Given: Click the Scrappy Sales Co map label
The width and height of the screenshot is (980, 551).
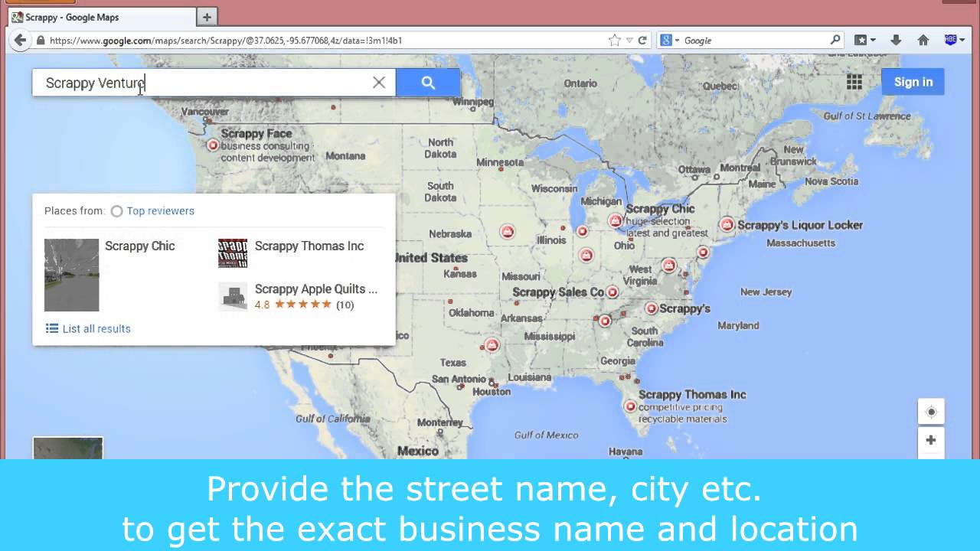Looking at the screenshot, I should coord(558,292).
